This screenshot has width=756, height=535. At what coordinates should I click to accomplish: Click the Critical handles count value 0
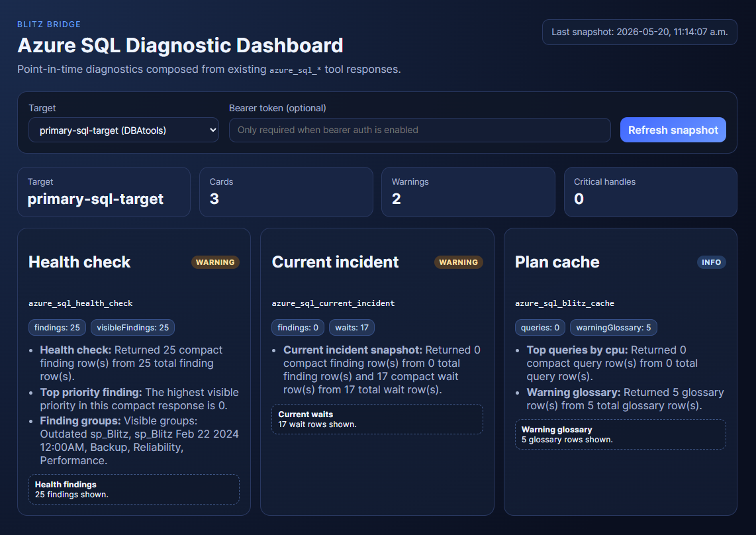coord(579,199)
